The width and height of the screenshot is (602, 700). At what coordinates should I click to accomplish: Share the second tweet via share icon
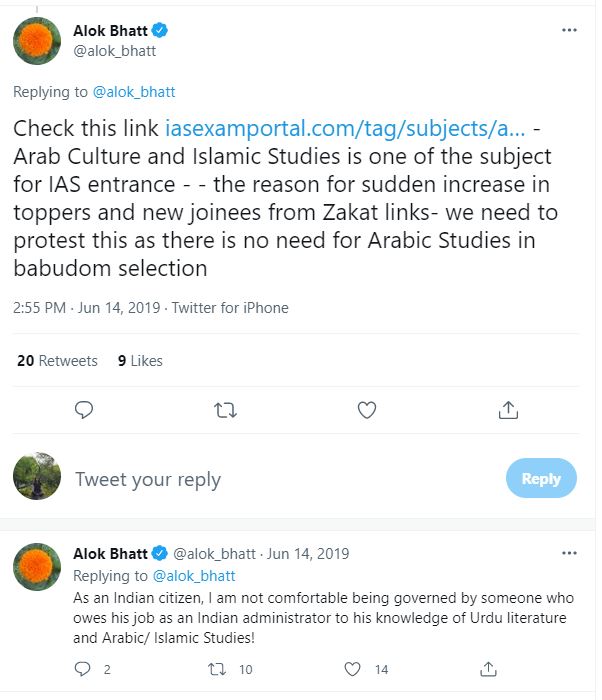[489, 669]
